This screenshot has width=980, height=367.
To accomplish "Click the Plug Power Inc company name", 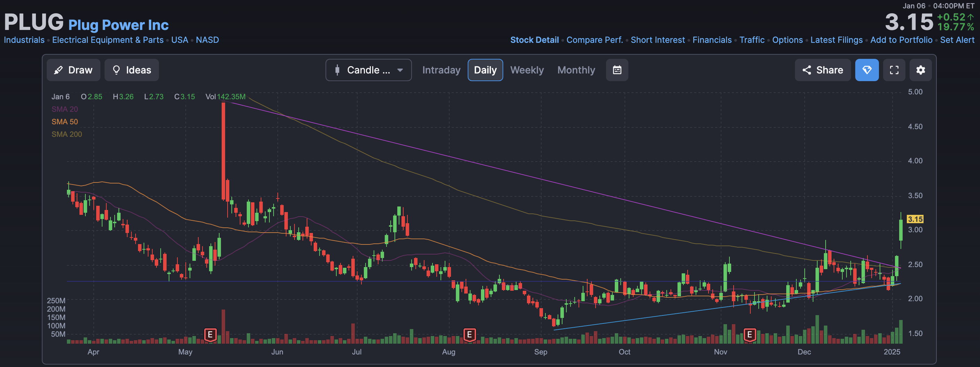I will coord(118,25).
